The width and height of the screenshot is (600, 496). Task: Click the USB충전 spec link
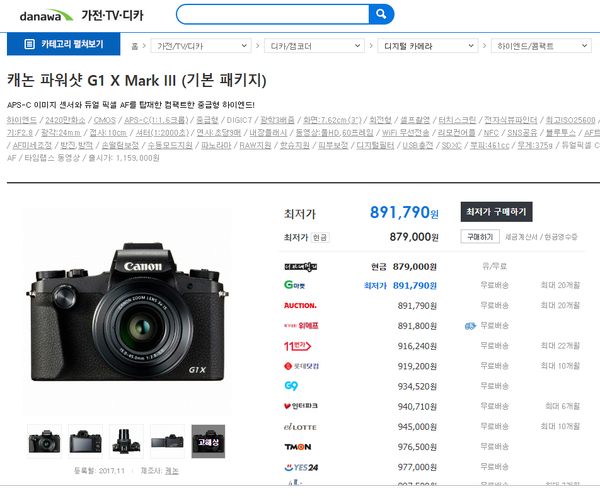point(418,145)
